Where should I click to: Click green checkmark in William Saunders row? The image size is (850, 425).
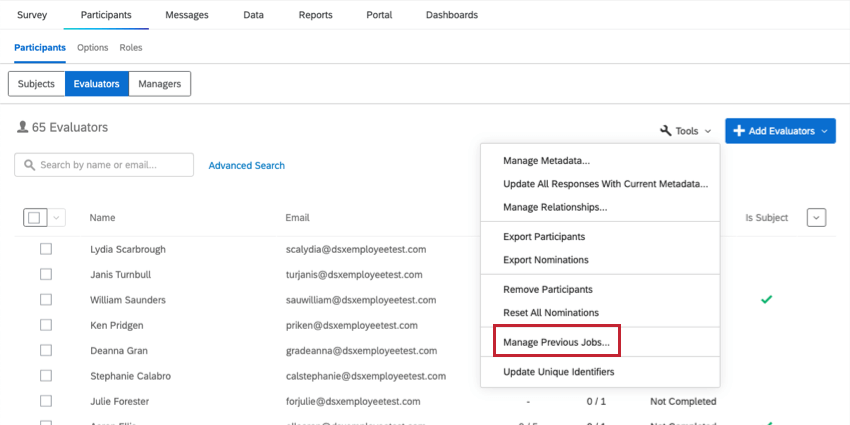click(x=766, y=299)
